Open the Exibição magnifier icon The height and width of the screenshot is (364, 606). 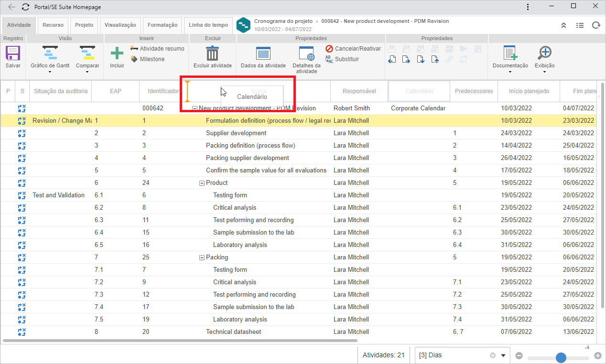(x=544, y=53)
